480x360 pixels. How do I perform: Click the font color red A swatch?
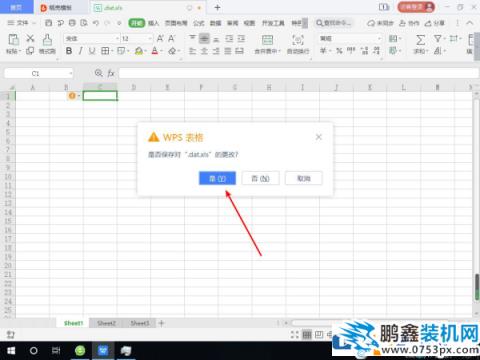(x=155, y=51)
